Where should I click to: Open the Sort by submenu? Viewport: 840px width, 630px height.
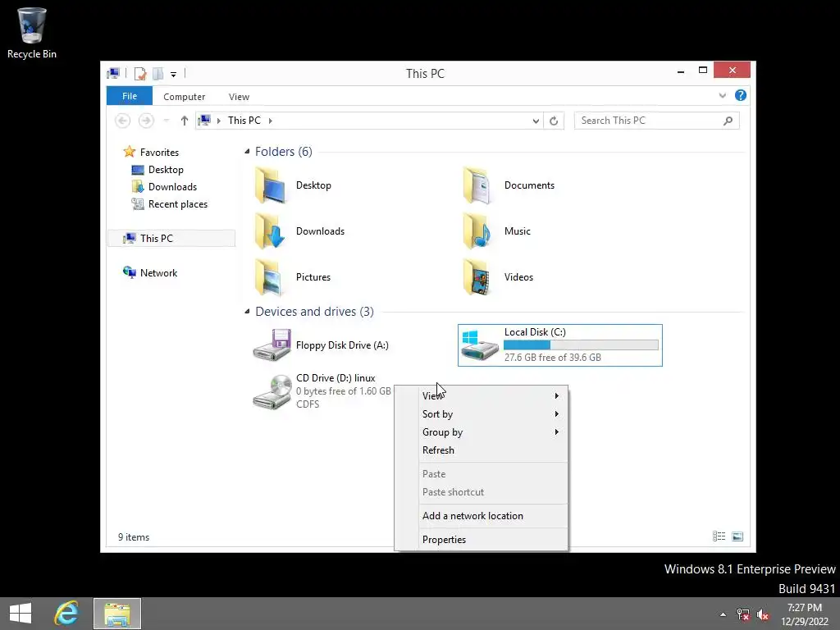pyautogui.click(x=481, y=414)
